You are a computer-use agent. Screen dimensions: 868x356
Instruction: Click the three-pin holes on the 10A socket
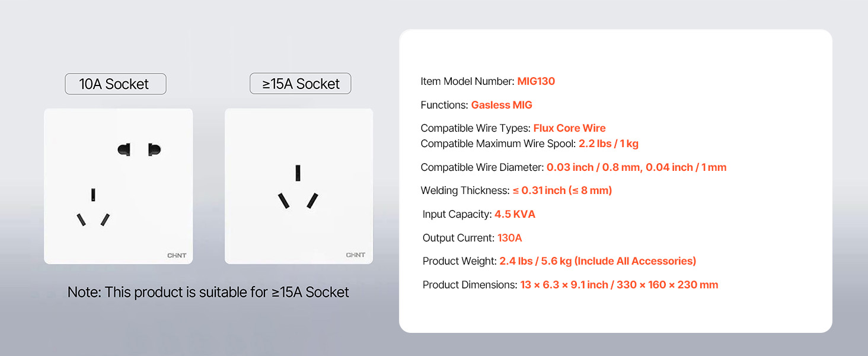tap(93, 209)
